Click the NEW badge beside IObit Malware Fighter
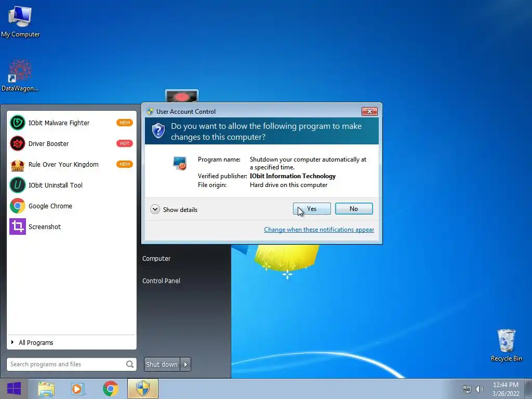 (125, 123)
